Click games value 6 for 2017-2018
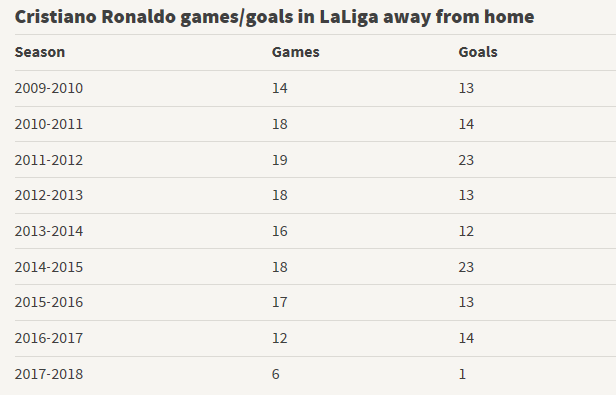Screen dimensions: 616x395 point(275,374)
